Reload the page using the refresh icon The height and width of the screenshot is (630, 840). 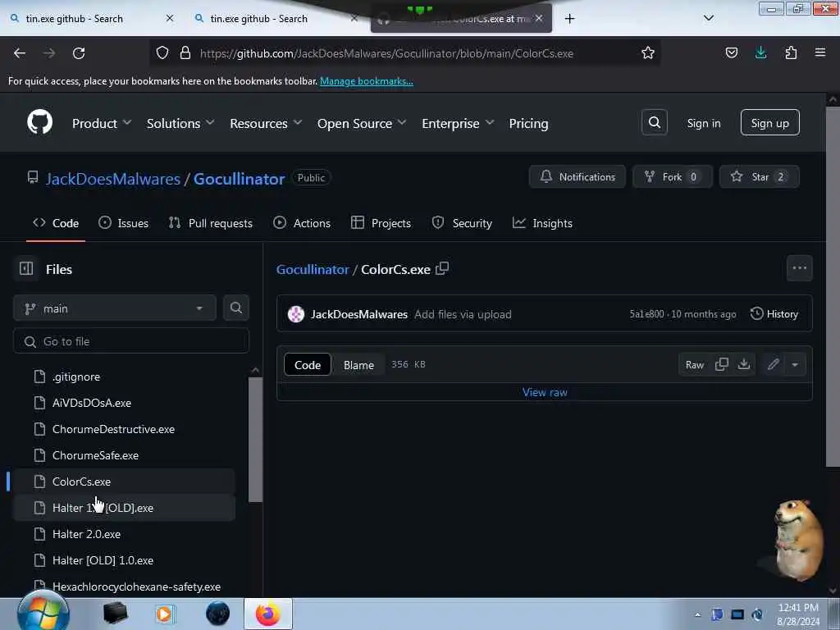coord(79,53)
